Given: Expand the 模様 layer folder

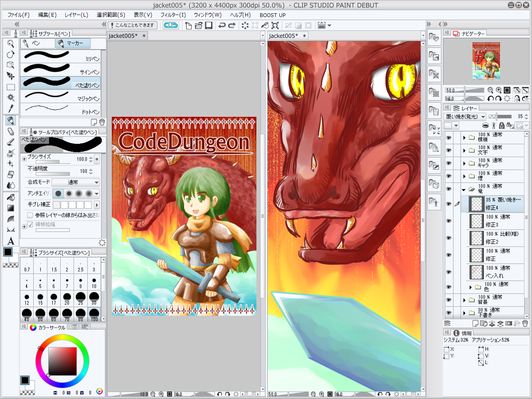Looking at the screenshot, I should coord(464,137).
